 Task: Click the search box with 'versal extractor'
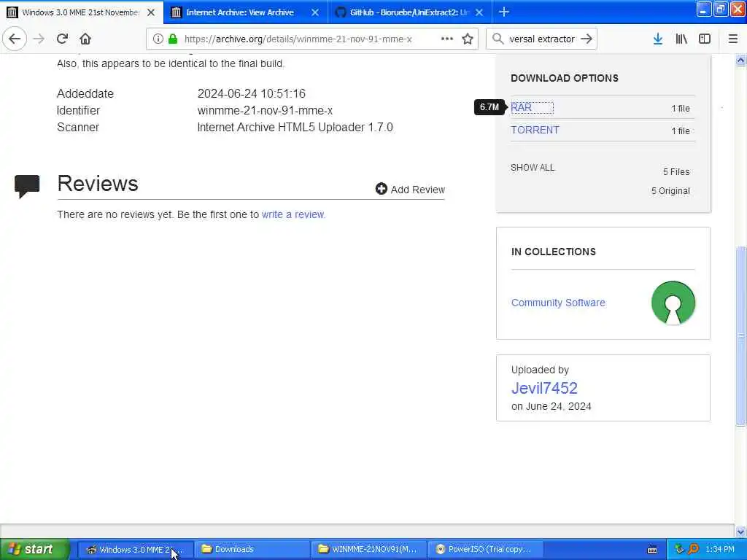(x=541, y=39)
